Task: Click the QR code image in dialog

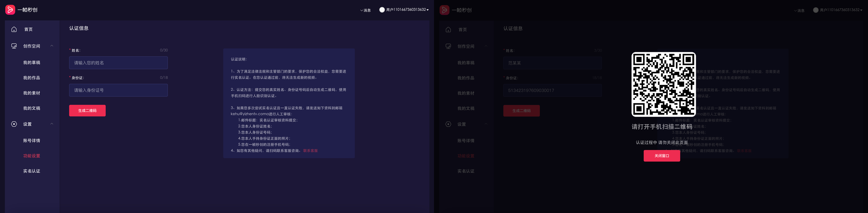Action: [663, 84]
